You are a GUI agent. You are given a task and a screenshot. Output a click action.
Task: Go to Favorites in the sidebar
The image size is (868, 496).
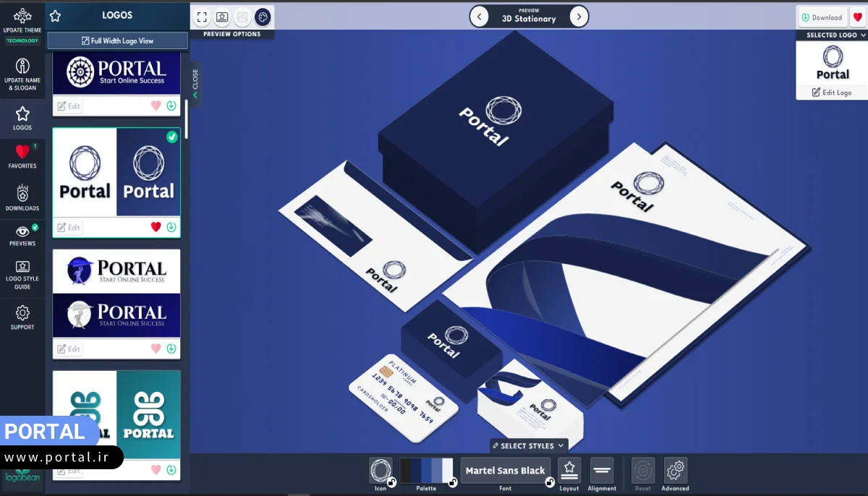tap(22, 155)
